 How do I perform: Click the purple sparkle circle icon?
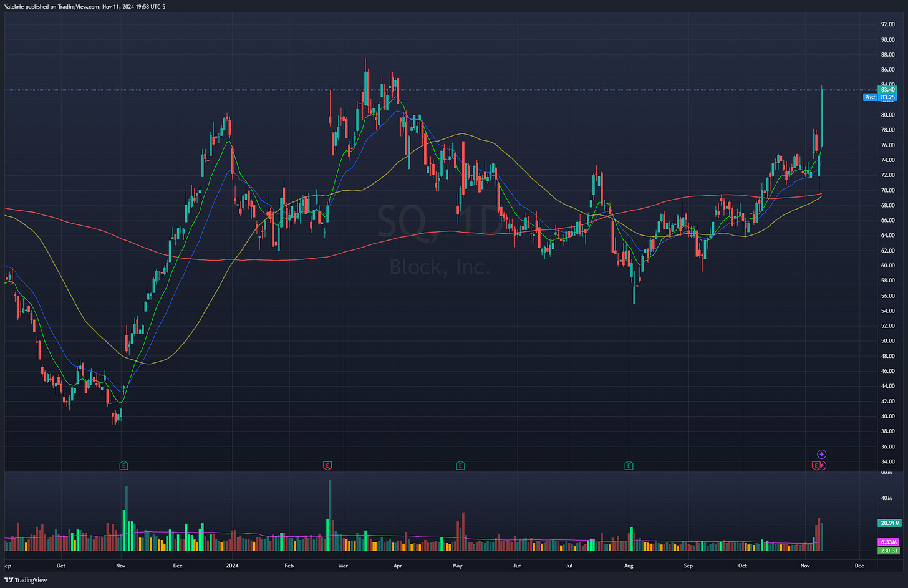[822, 454]
